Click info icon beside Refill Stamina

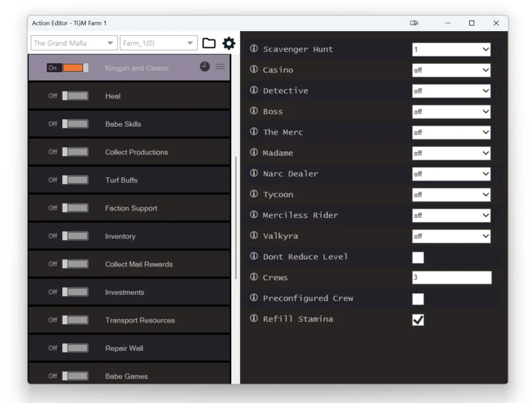254,318
